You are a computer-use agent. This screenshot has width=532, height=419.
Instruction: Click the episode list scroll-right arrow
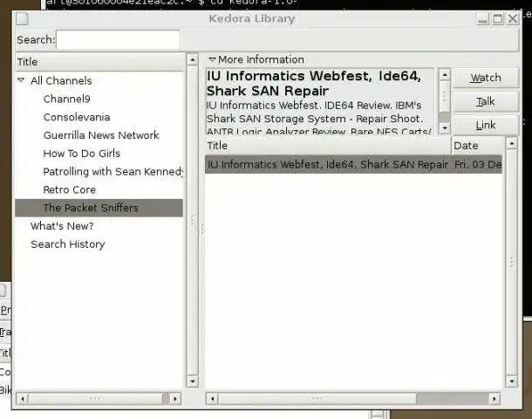(494, 399)
